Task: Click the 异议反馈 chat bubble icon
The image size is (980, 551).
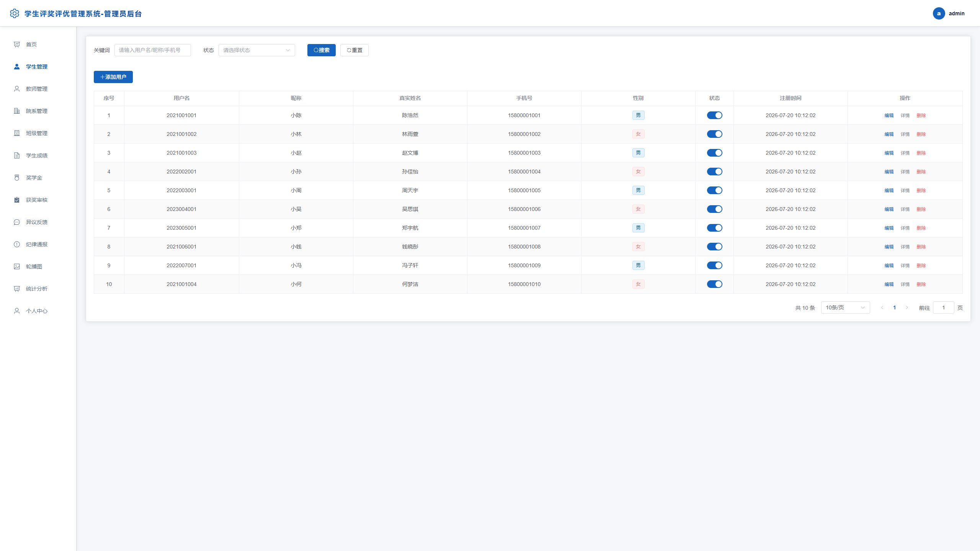Action: (x=17, y=222)
